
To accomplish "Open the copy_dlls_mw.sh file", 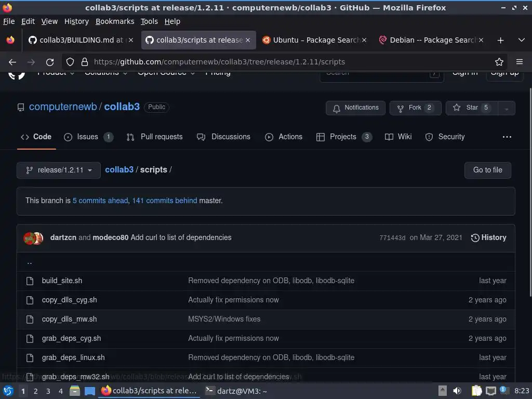I will coord(70,320).
